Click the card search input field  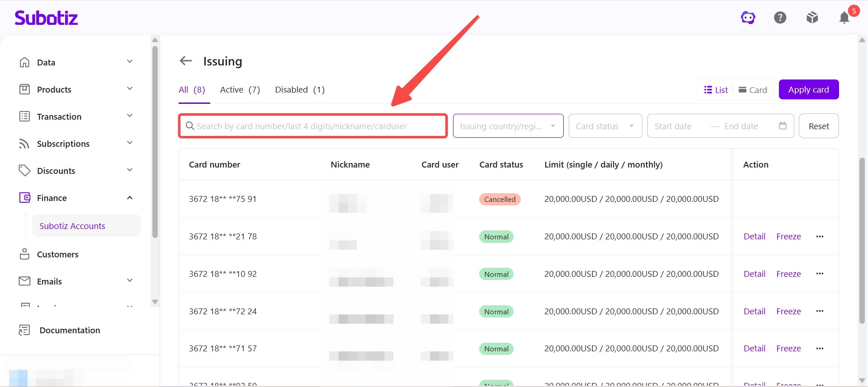click(x=313, y=126)
